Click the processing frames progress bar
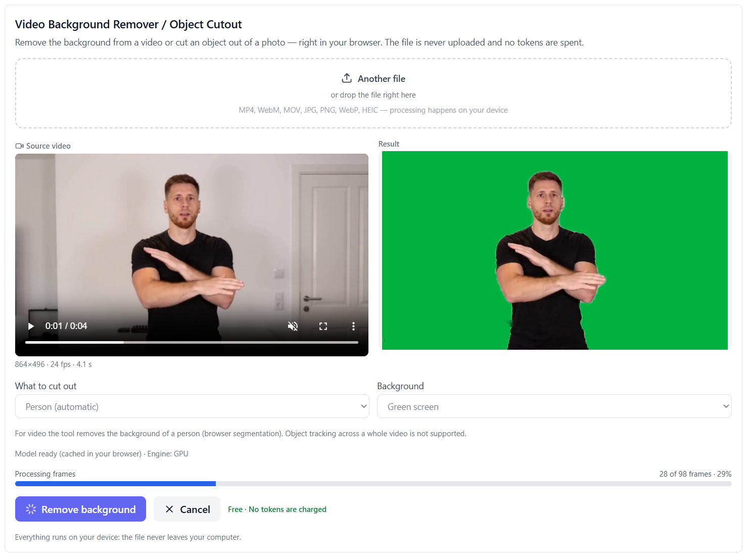 tap(373, 484)
